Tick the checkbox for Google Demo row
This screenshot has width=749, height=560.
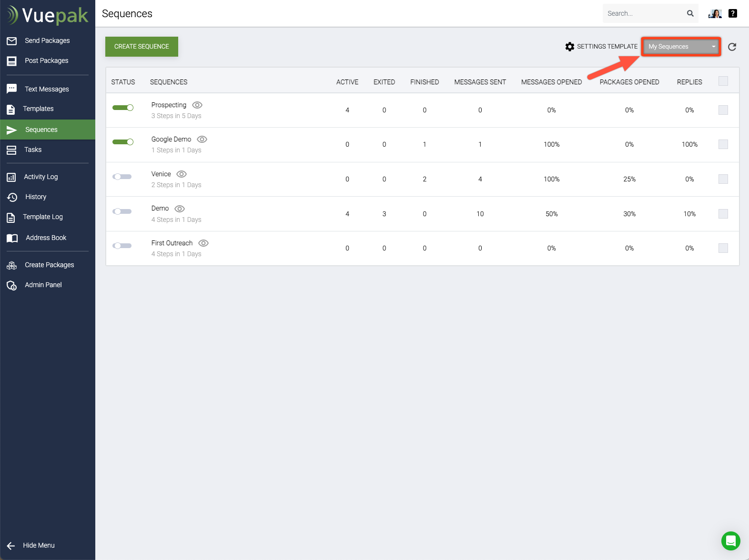coord(723,144)
